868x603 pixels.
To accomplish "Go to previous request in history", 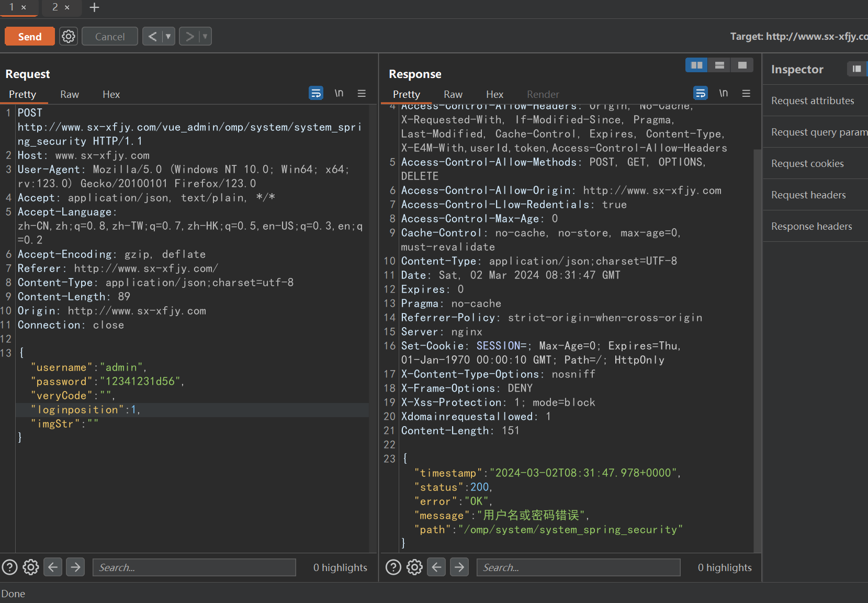I will (x=152, y=37).
